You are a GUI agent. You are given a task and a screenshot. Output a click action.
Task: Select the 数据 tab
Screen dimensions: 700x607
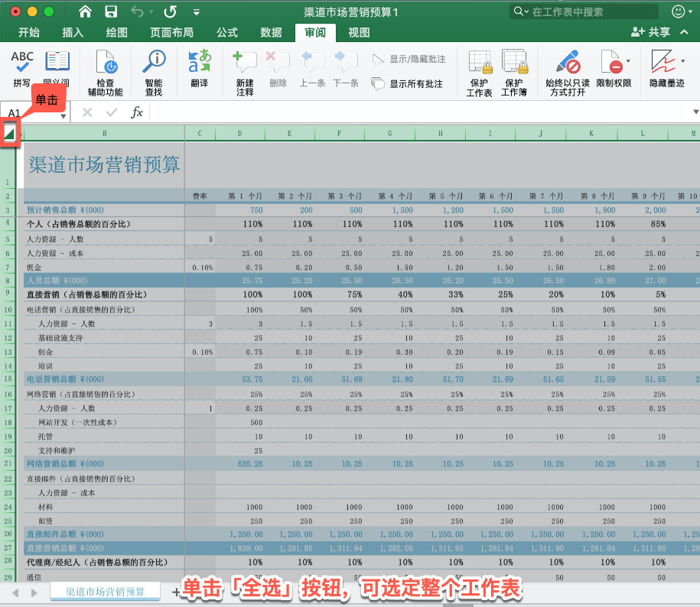pos(271,33)
